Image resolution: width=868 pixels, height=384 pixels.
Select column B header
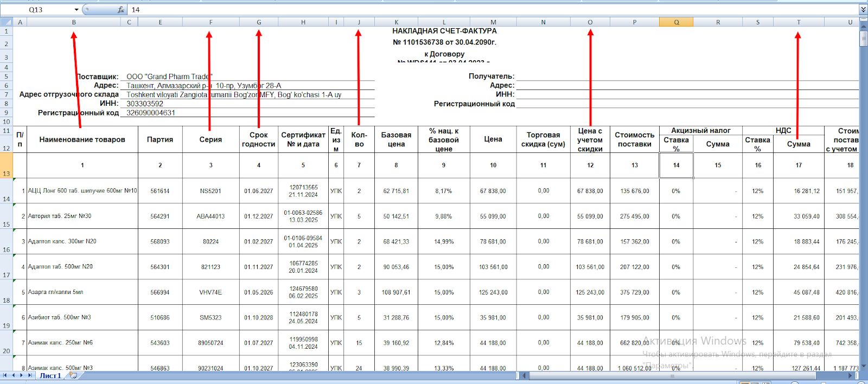74,22
